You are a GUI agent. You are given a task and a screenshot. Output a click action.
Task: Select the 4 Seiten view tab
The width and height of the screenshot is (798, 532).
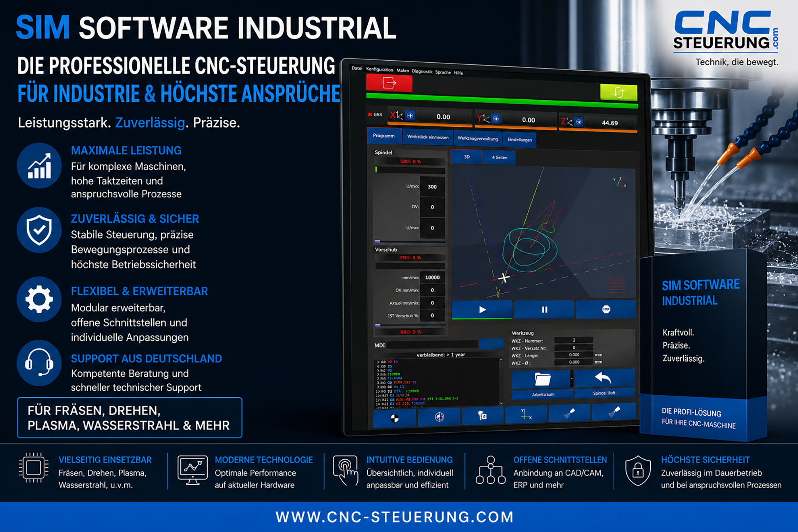tap(500, 158)
